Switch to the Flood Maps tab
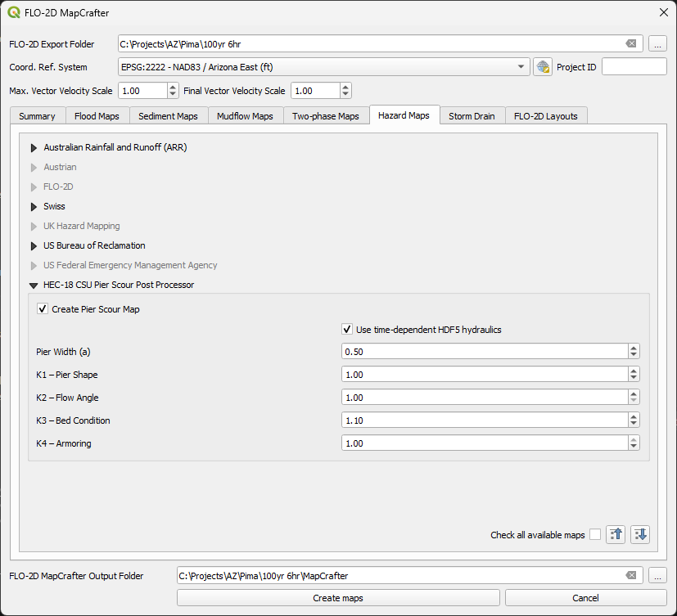This screenshot has width=677, height=616. point(97,116)
